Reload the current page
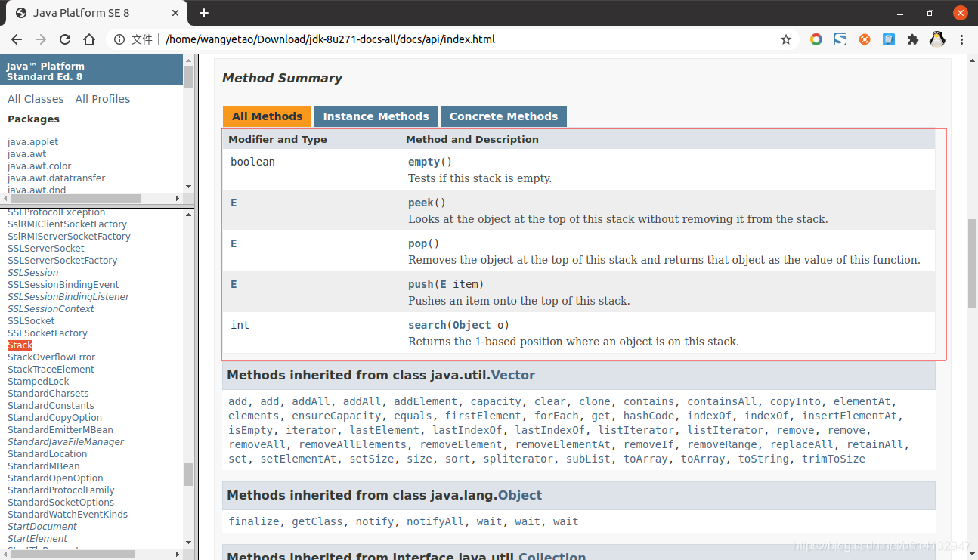This screenshot has height=560, width=978. [65, 39]
